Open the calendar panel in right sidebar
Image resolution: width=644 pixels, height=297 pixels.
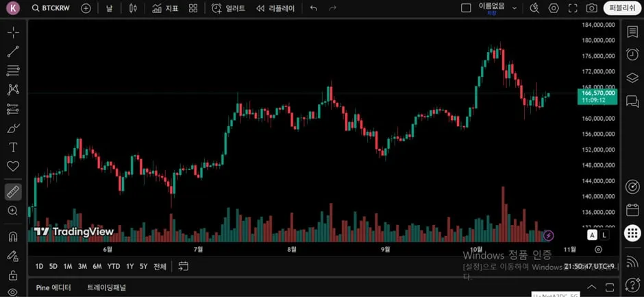[632, 210]
